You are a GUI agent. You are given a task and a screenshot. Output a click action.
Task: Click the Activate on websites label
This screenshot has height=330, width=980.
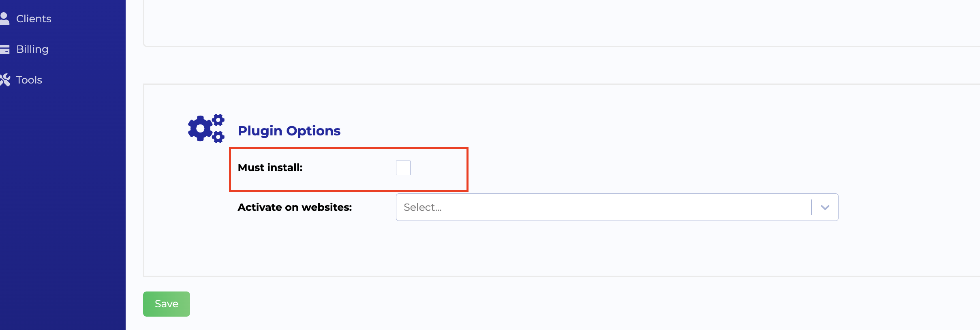click(295, 207)
